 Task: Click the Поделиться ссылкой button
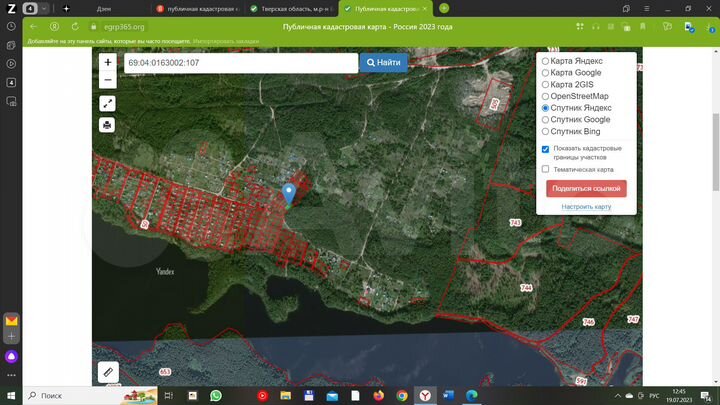586,188
